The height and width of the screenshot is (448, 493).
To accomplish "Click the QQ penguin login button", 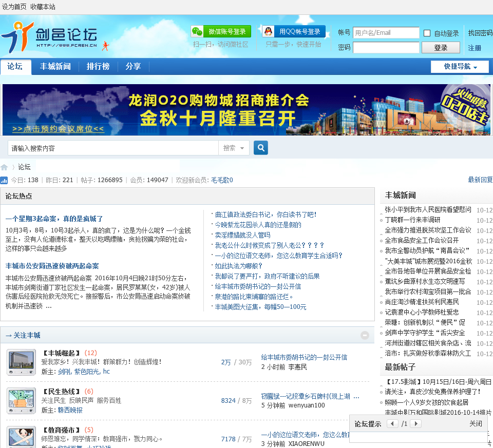I will (294, 31).
